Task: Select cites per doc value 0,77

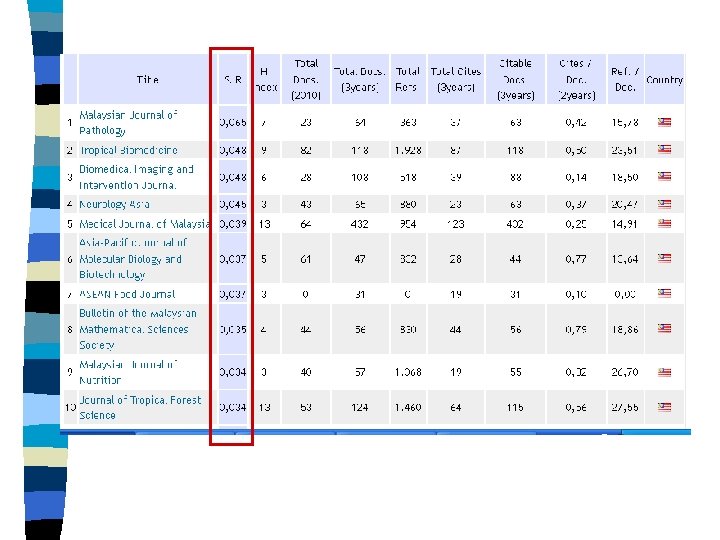Action: coord(576,259)
